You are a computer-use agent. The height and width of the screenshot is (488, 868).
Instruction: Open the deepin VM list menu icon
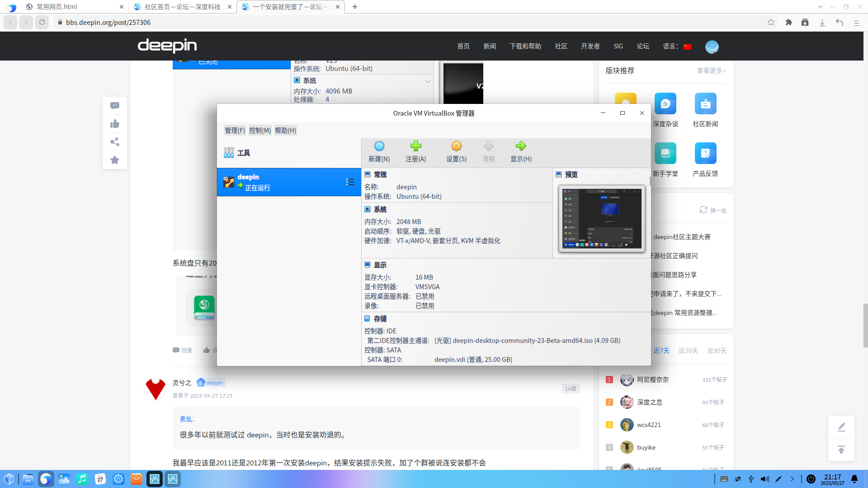(x=350, y=182)
